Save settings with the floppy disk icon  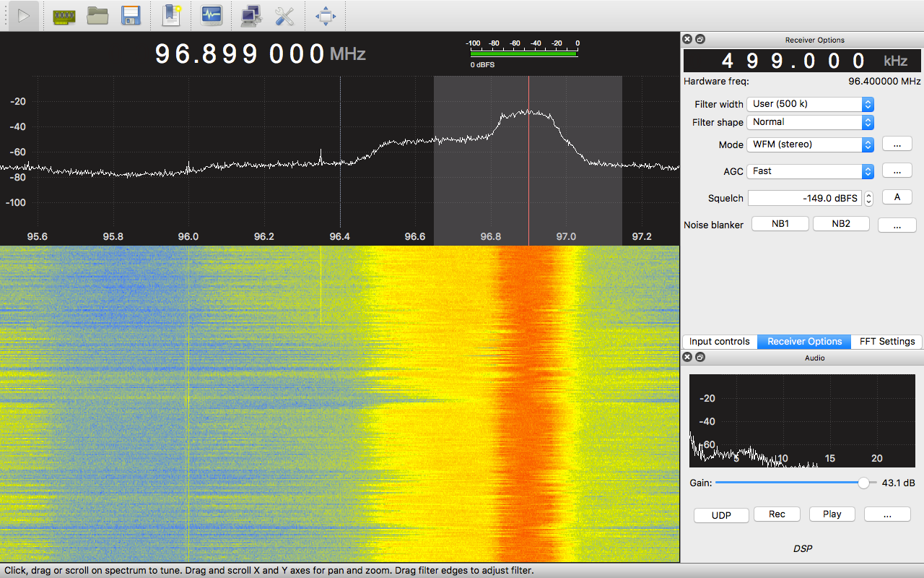click(x=131, y=15)
